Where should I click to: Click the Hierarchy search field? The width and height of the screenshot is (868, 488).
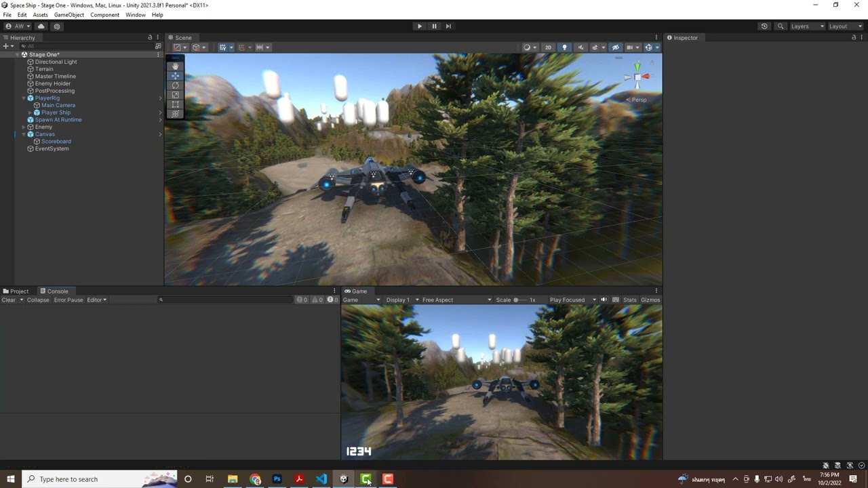88,46
